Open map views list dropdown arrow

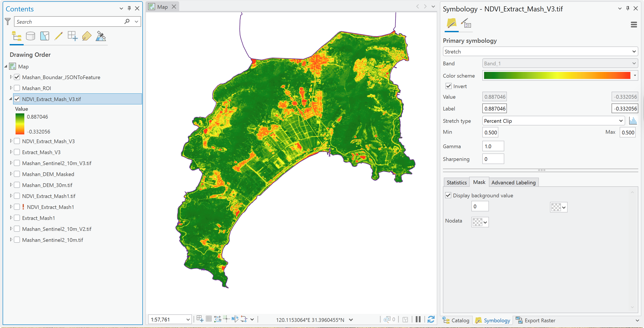pyautogui.click(x=433, y=7)
